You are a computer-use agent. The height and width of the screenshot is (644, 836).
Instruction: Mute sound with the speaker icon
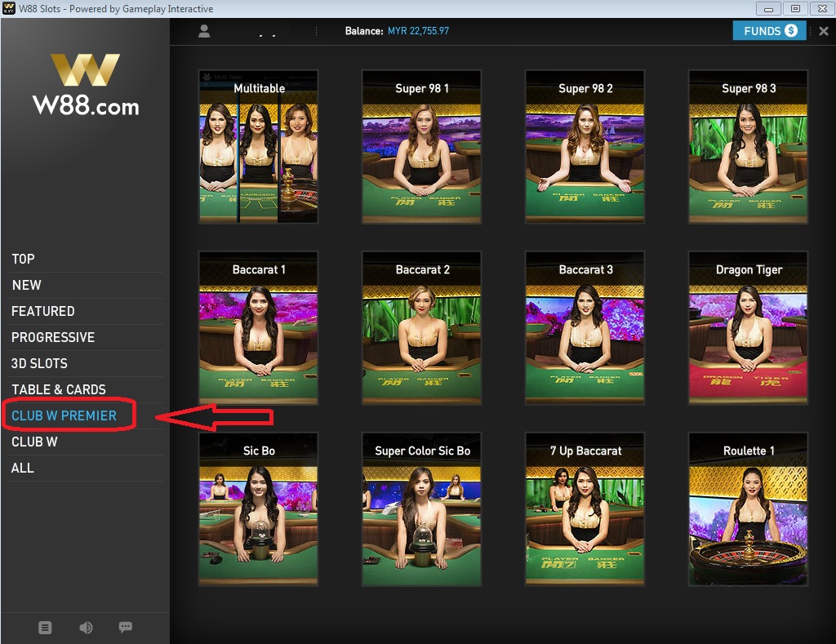[x=86, y=628]
